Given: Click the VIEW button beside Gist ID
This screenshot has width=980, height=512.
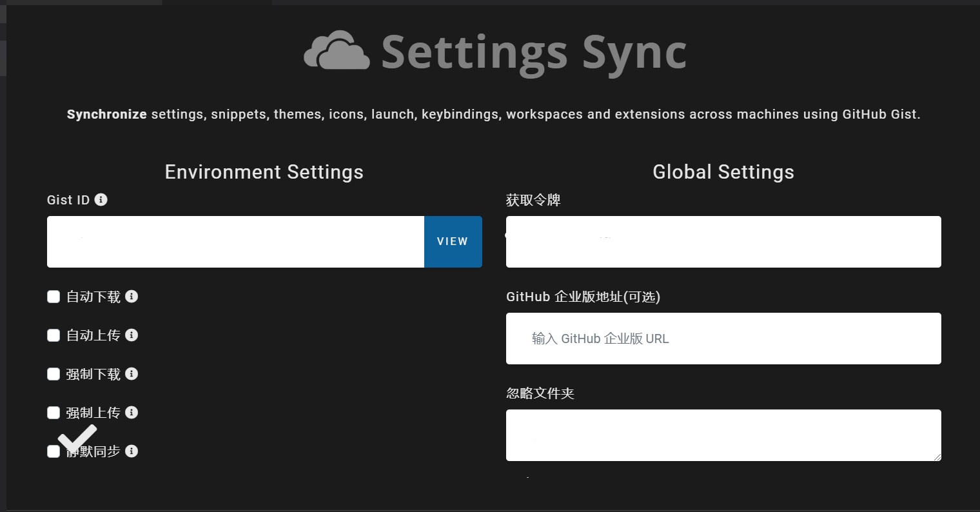Looking at the screenshot, I should 453,242.
